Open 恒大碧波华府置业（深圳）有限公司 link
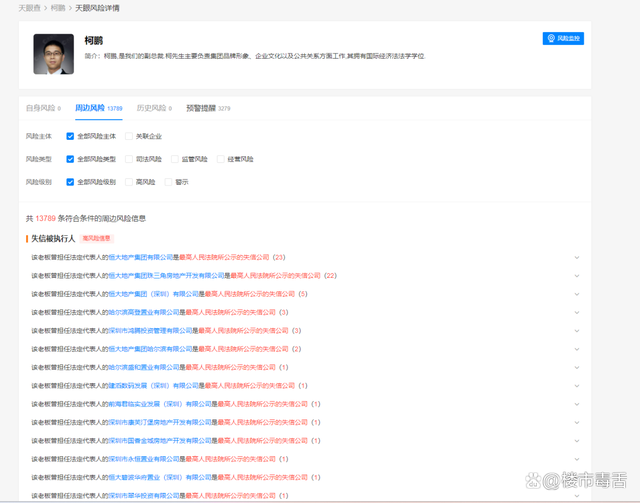640x503 pixels. pyautogui.click(x=160, y=477)
